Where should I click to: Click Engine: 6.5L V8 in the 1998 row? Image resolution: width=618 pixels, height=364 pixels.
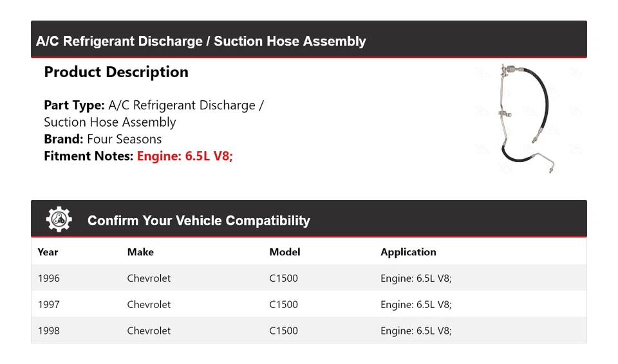pyautogui.click(x=416, y=331)
